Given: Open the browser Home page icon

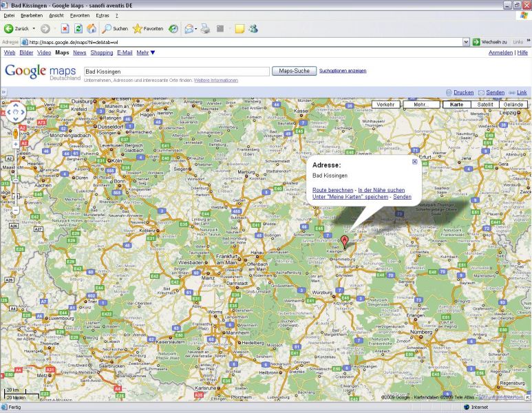Looking at the screenshot, I should tap(92, 29).
